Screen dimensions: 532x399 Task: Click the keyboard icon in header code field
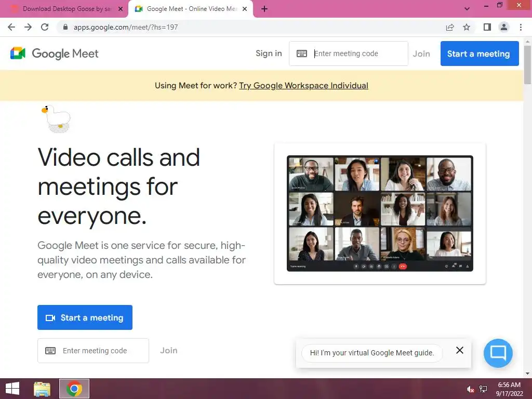302,54
